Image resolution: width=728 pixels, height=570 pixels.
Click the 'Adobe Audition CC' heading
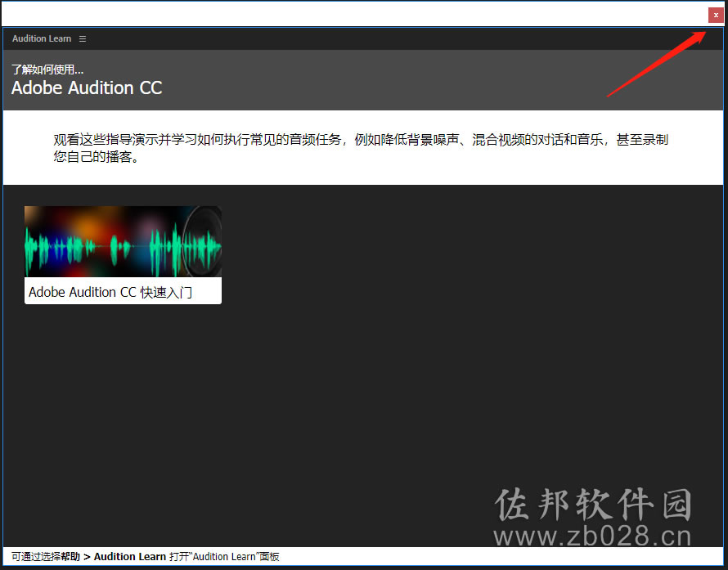tap(87, 88)
